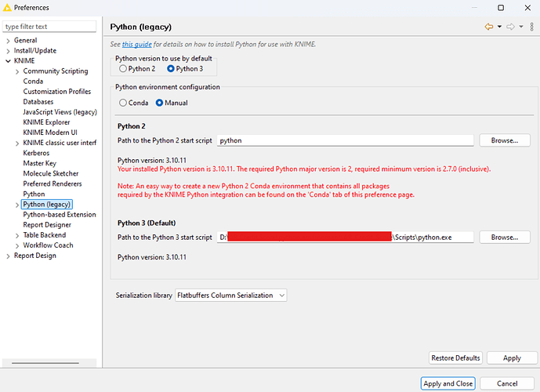Image resolution: width=540 pixels, height=392 pixels.
Task: Focus the type filter text field
Action: click(x=49, y=27)
